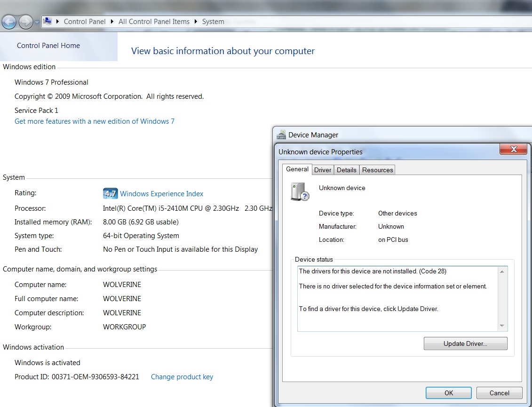Open Windows Experience Index link
532x407 pixels.
tap(161, 193)
